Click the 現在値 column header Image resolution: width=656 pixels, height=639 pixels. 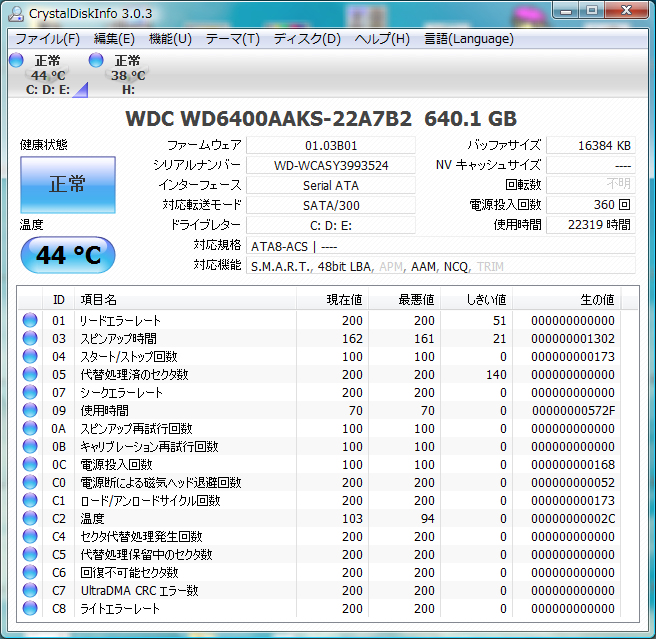coord(333,299)
